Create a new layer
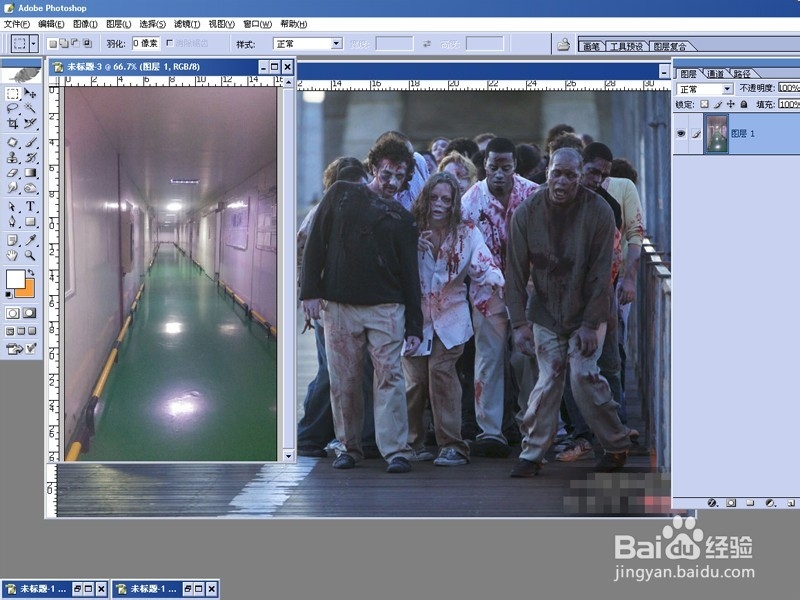The width and height of the screenshot is (800, 600). click(x=791, y=503)
